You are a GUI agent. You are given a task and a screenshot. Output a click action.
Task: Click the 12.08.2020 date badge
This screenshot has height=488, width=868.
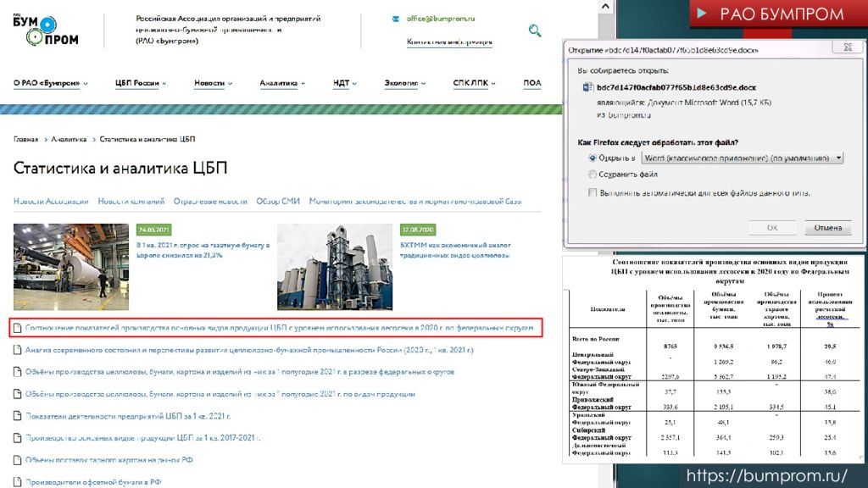[x=417, y=230]
